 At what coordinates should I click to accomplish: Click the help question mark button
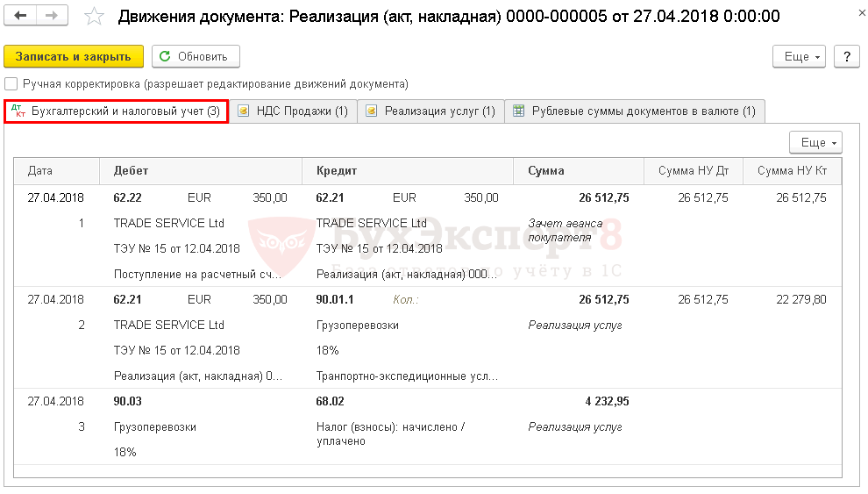846,56
